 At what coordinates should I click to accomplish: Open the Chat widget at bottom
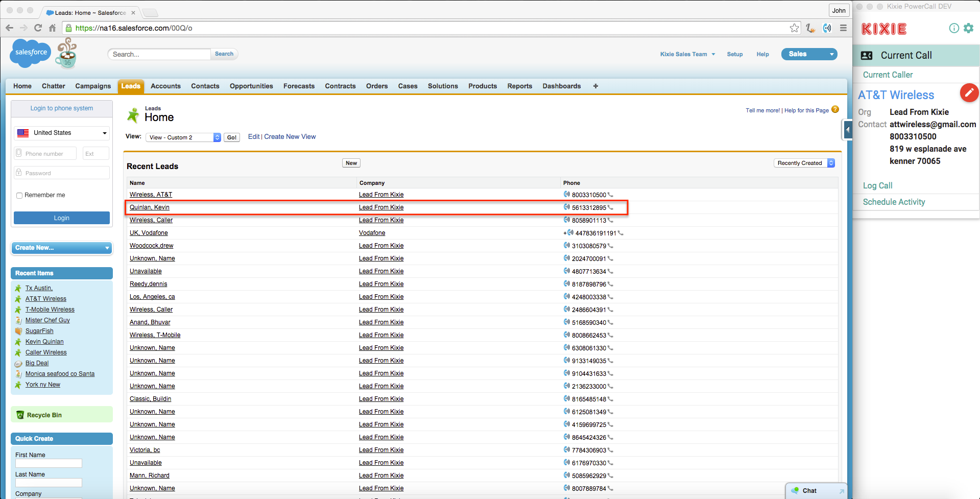[817, 491]
